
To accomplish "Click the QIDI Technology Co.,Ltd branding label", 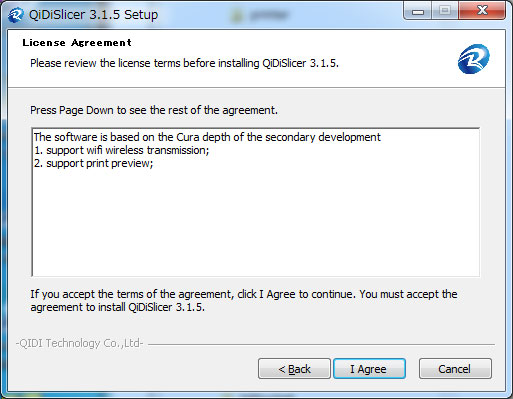I will pyautogui.click(x=79, y=343).
